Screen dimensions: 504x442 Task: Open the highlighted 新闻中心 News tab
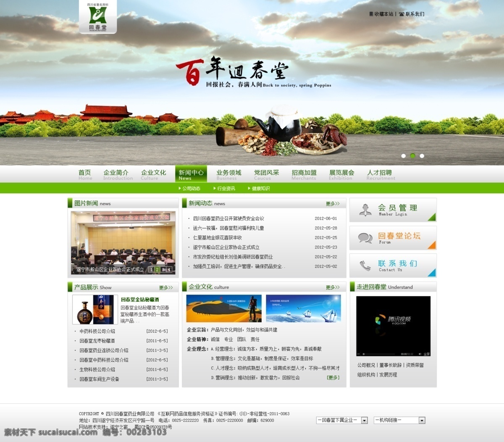coord(191,174)
